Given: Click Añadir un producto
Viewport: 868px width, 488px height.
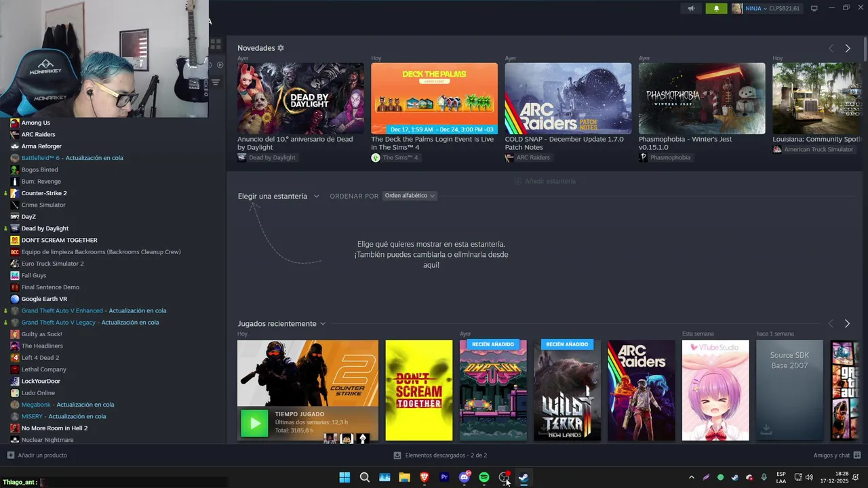Looking at the screenshot, I should click(37, 455).
